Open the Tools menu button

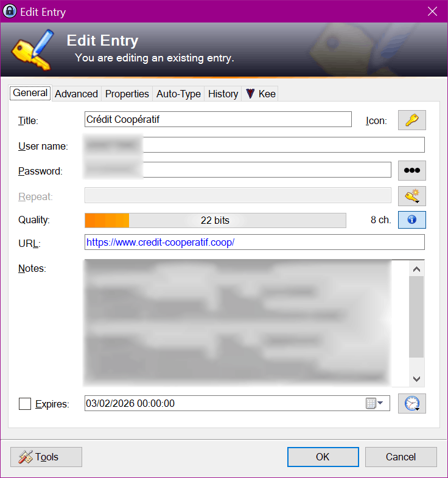pyautogui.click(x=46, y=457)
